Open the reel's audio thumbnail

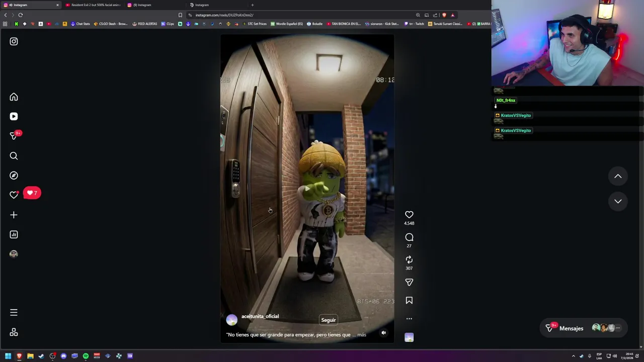(x=409, y=337)
